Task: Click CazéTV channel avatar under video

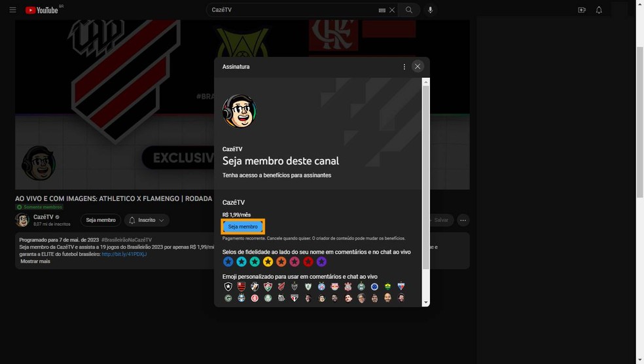Action: click(22, 220)
